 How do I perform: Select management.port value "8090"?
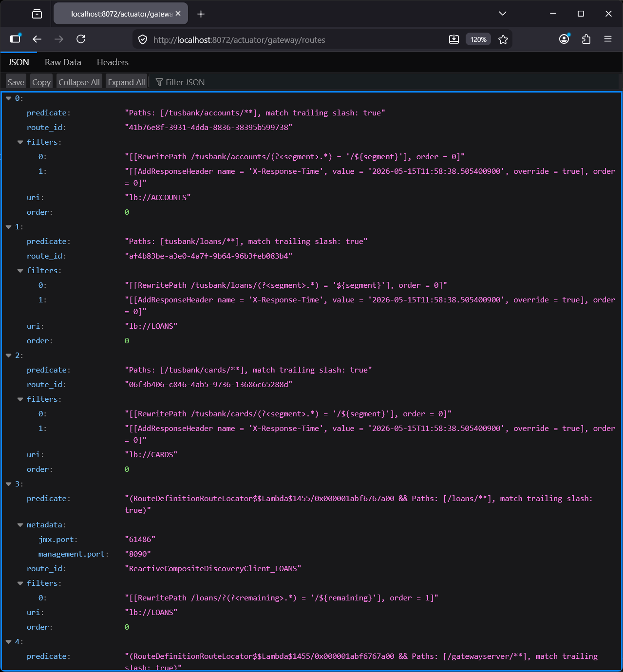coord(138,554)
